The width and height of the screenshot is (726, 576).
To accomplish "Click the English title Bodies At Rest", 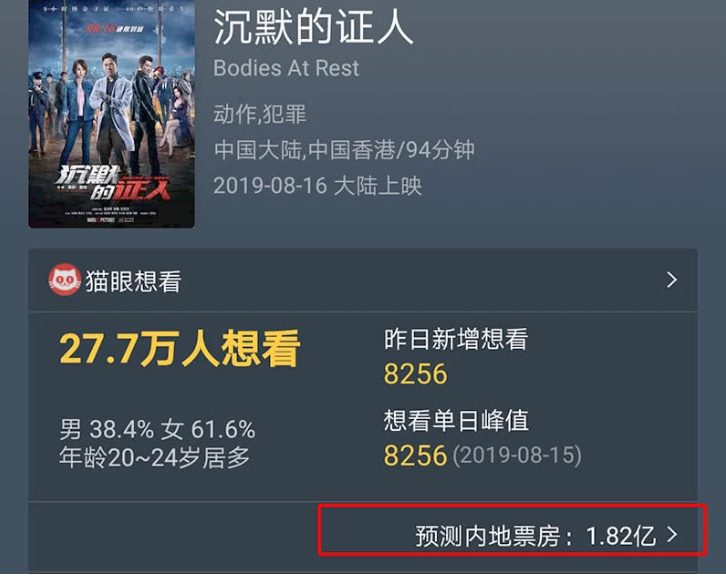I will point(286,69).
